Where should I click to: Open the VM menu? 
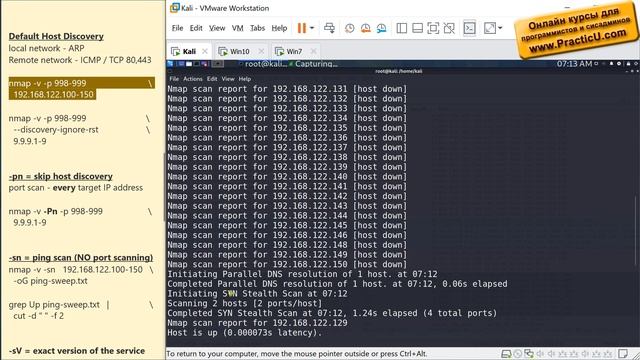(238, 28)
